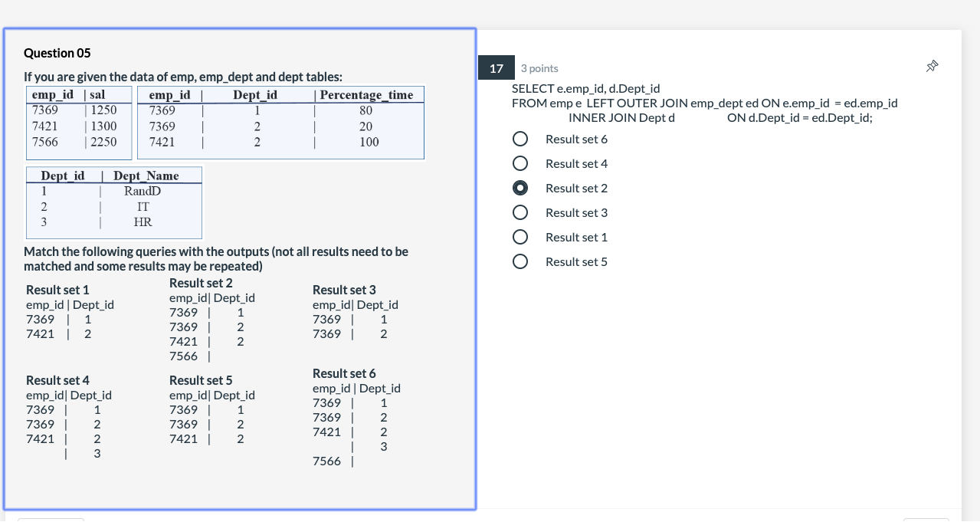Select the Result set 5 radio button

pos(520,261)
